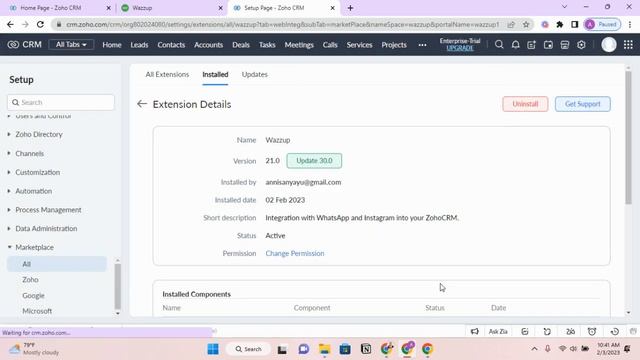Open Chrome side panel icon

coord(575,24)
